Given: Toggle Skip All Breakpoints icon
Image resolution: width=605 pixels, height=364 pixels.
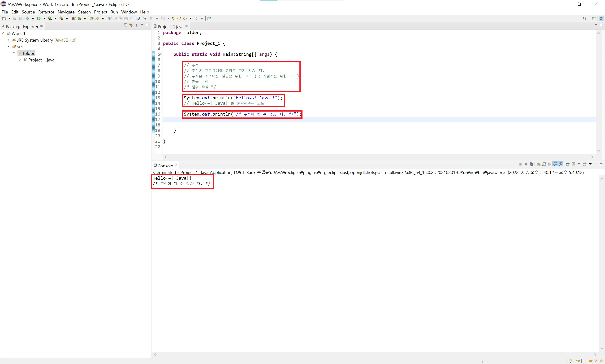Looking at the screenshot, I should point(145,18).
